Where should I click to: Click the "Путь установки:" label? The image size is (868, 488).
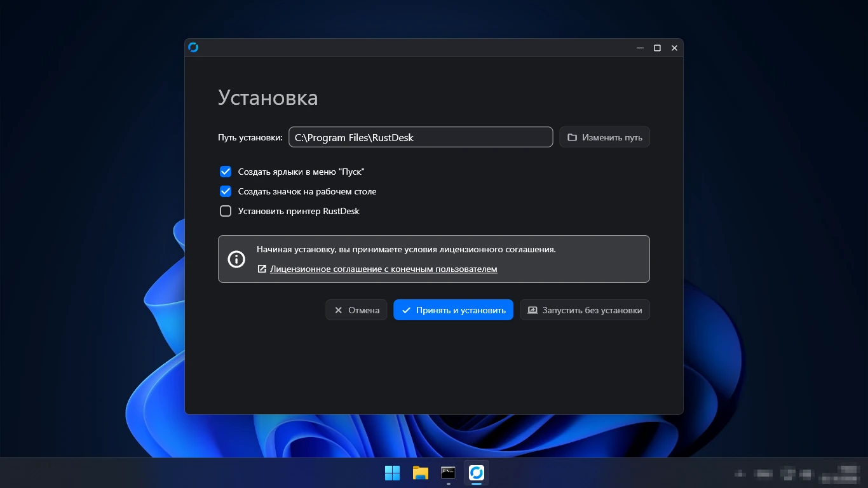click(250, 137)
